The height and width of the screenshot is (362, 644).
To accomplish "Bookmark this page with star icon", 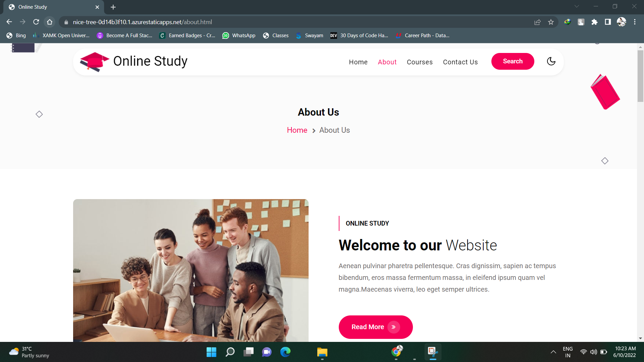I will pos(551,22).
